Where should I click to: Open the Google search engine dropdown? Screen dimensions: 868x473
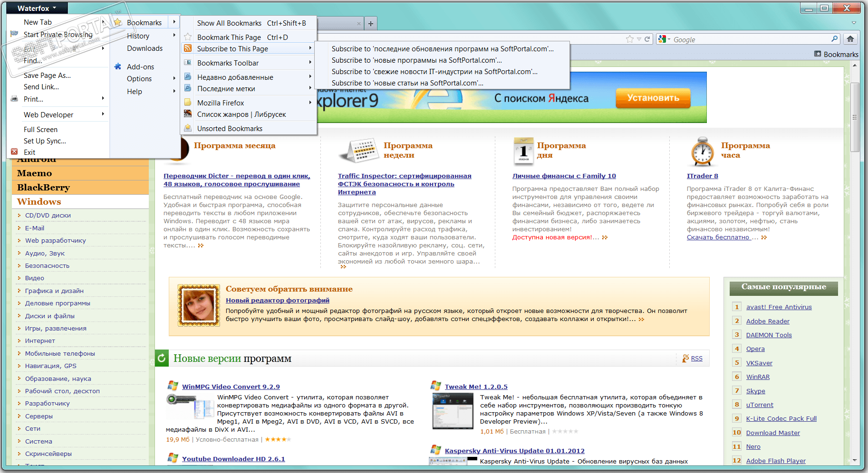pyautogui.click(x=664, y=39)
